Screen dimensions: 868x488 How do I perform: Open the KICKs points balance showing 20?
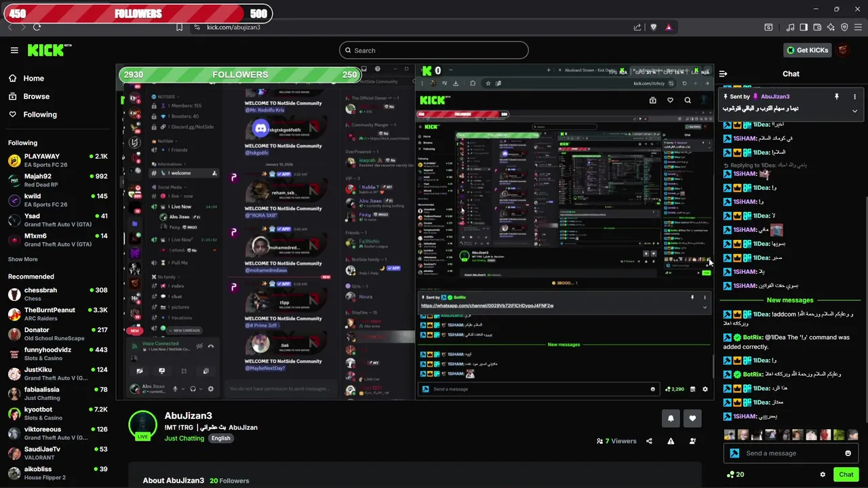click(735, 474)
